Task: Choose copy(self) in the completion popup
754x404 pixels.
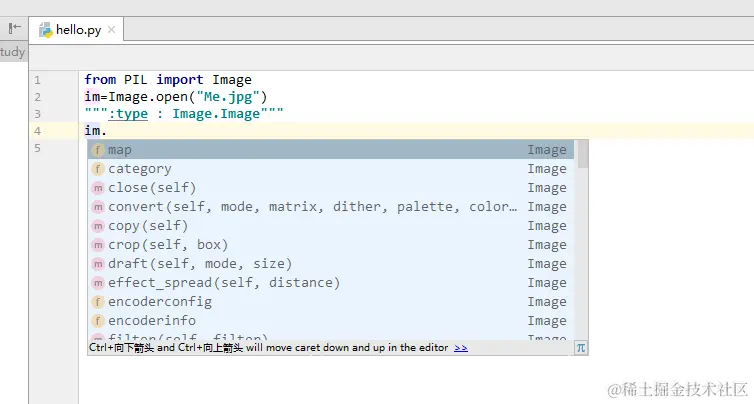Action: (331, 226)
